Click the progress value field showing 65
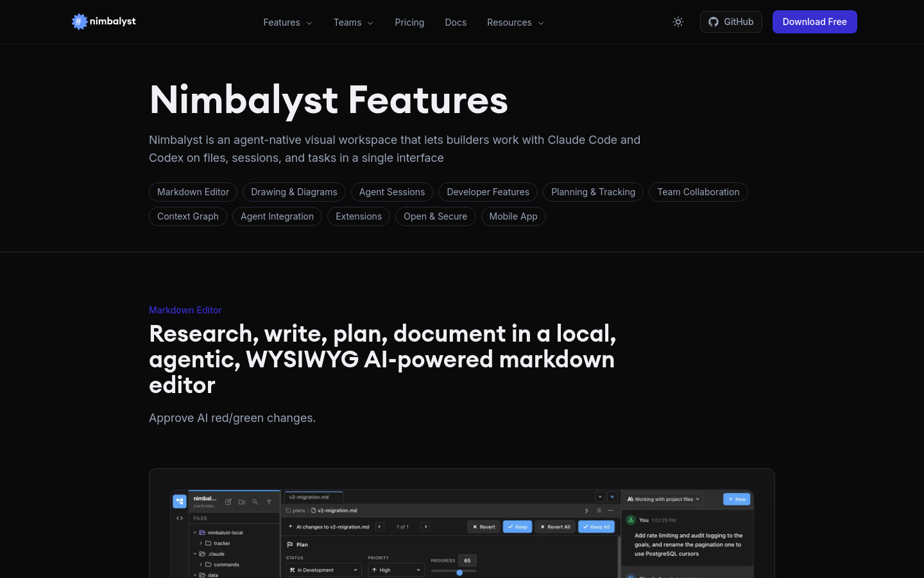Image resolution: width=924 pixels, height=578 pixels. pyautogui.click(x=467, y=561)
